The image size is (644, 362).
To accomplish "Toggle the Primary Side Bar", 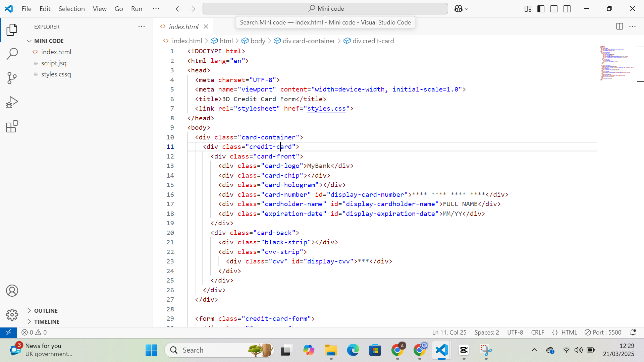I will (541, 9).
